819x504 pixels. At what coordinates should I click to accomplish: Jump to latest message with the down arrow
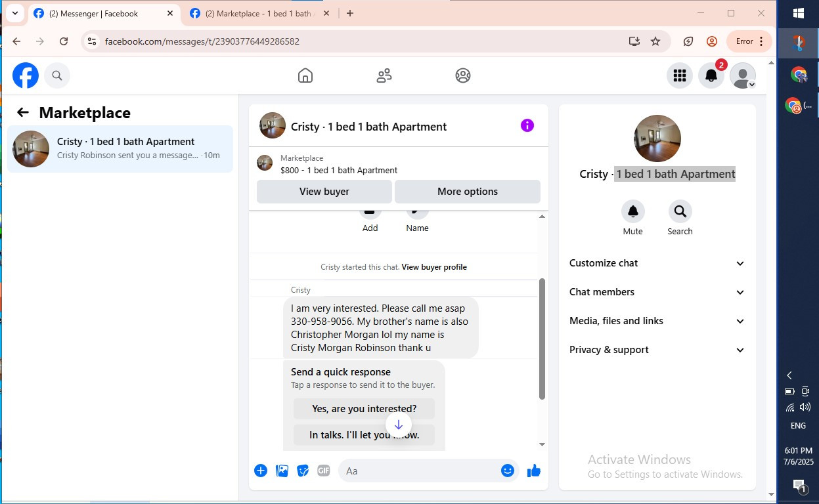(399, 425)
